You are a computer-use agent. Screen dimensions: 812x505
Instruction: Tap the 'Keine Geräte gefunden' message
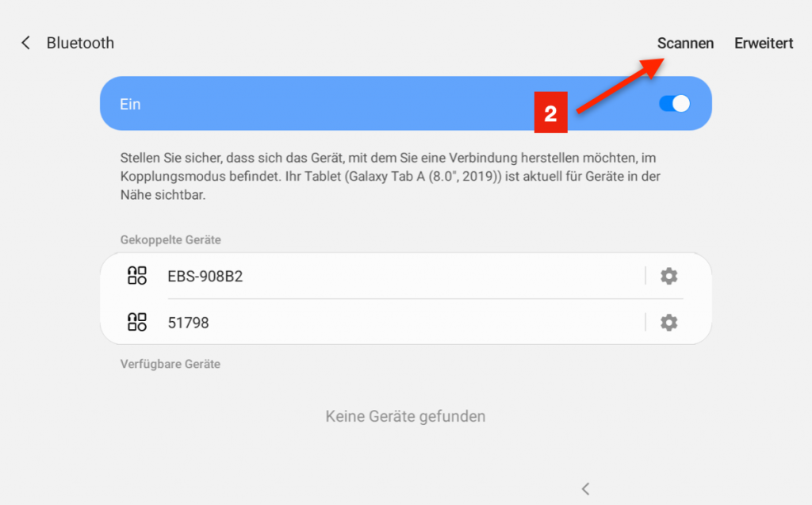(405, 416)
